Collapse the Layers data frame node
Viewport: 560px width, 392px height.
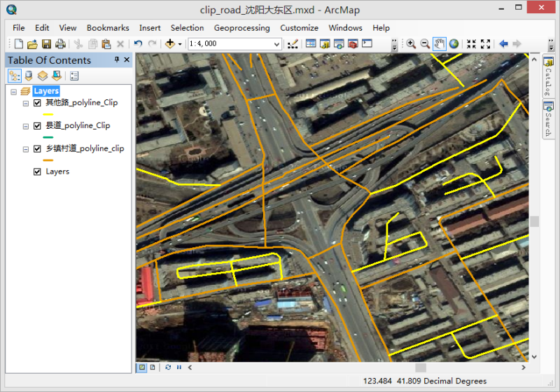click(13, 92)
